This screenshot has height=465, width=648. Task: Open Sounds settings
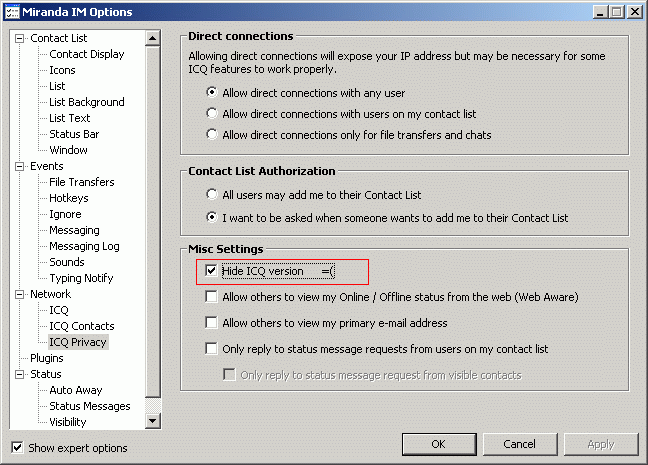pos(67,262)
